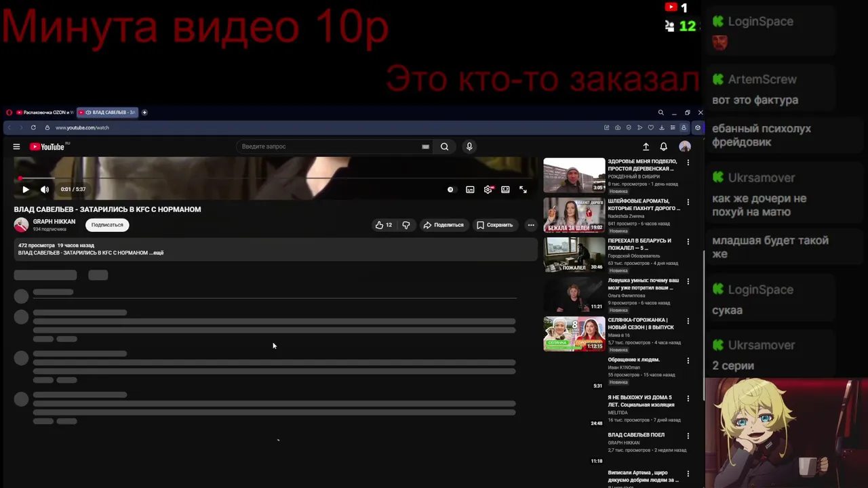The width and height of the screenshot is (868, 488).
Task: Open options menu for ВЛАД САВЕЛЬЕВ ПОЕЛ video
Action: [688, 436]
